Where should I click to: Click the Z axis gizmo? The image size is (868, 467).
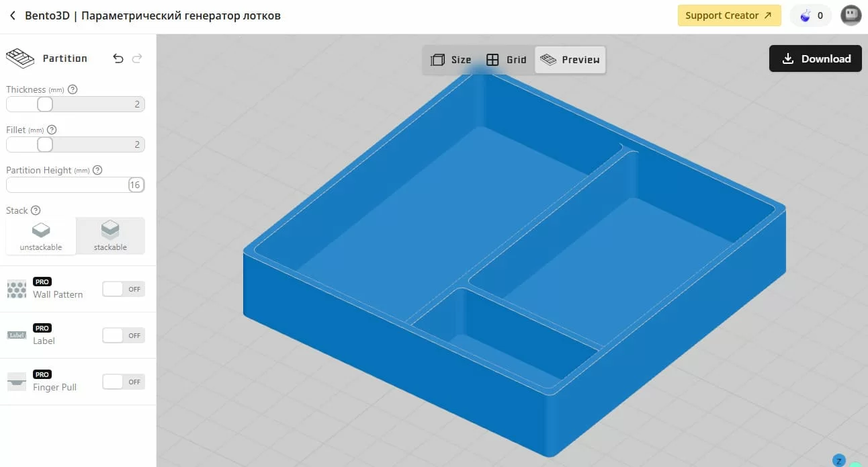click(x=838, y=460)
